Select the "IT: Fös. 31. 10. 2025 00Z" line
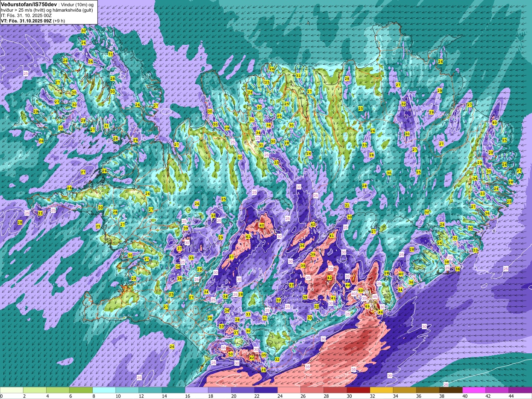Screen dimensions: 532x399 coord(26,15)
